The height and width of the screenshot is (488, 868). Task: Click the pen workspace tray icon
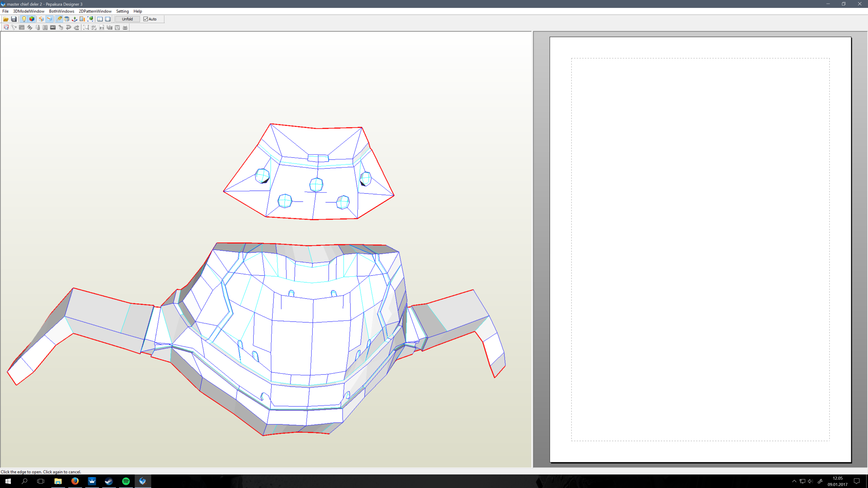pos(820,481)
